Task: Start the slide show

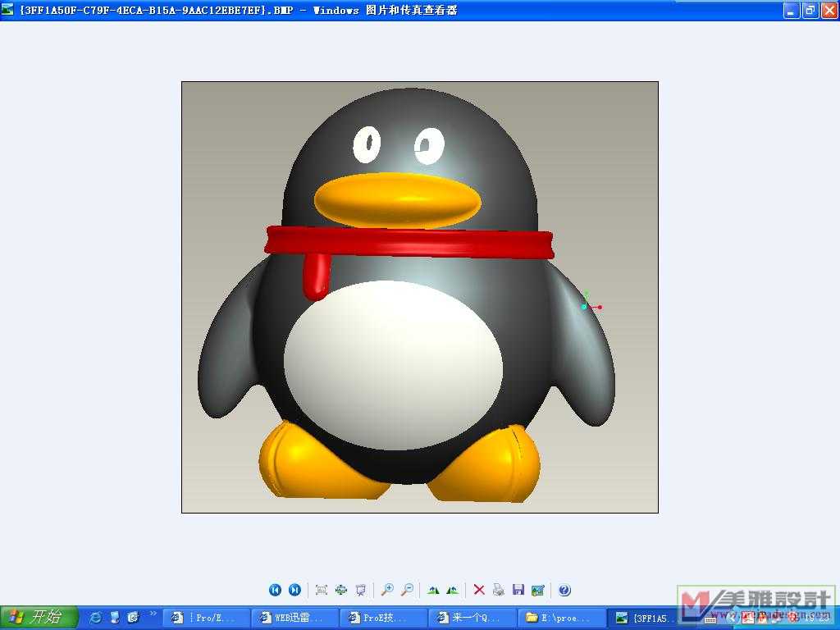Action: (x=361, y=590)
